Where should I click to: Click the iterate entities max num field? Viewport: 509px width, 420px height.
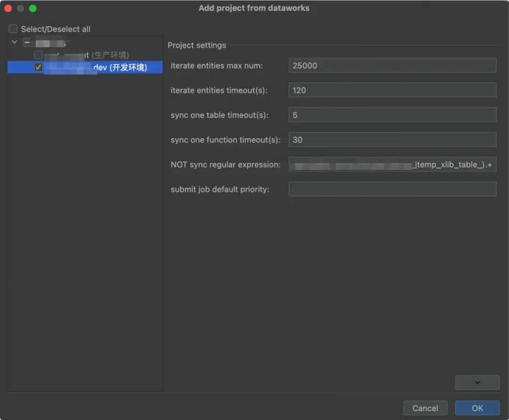392,65
